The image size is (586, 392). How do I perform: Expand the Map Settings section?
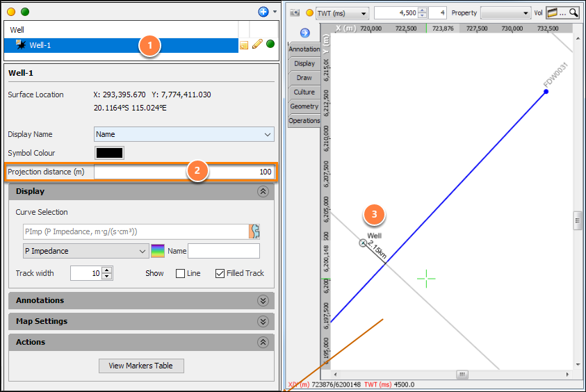coord(263,322)
